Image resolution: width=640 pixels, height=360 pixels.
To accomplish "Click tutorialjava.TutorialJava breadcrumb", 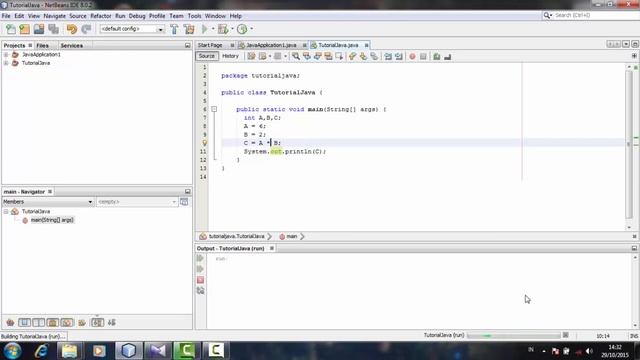I will [236, 236].
